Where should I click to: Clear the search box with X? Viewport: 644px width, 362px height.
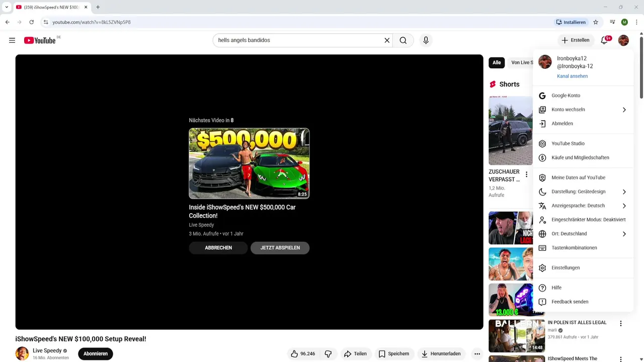[x=387, y=40]
